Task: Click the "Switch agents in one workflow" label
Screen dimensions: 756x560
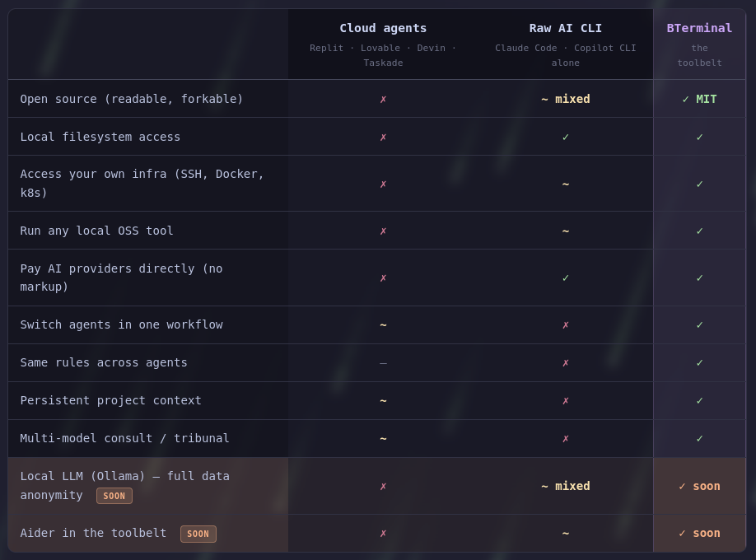Action: pos(121,324)
